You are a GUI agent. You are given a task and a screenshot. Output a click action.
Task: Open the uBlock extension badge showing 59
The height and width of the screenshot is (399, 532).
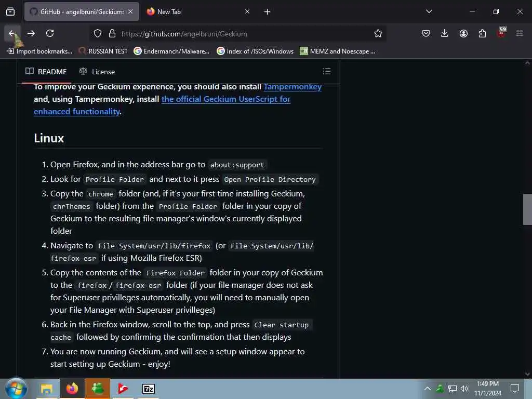[x=501, y=33]
